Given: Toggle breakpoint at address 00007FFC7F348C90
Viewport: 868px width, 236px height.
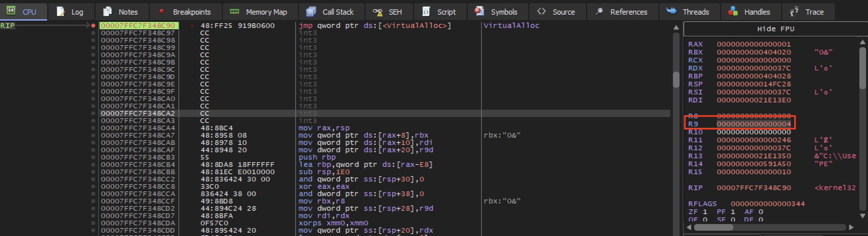Looking at the screenshot, I should tap(93, 26).
